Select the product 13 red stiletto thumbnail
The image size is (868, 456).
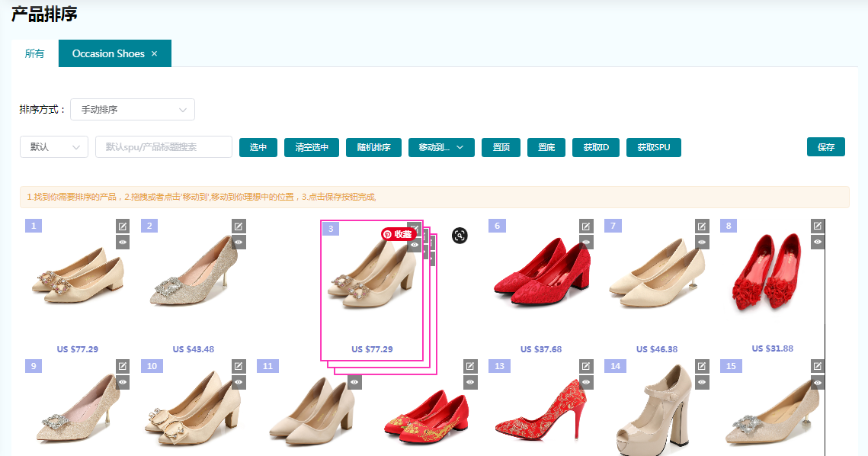coord(542,412)
